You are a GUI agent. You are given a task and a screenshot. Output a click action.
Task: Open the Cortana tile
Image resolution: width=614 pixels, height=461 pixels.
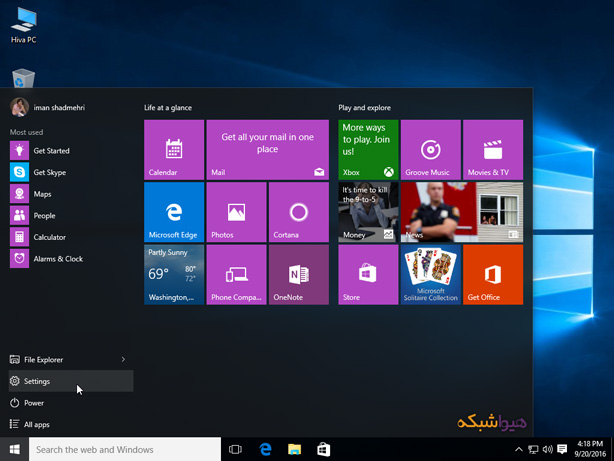pos(299,212)
